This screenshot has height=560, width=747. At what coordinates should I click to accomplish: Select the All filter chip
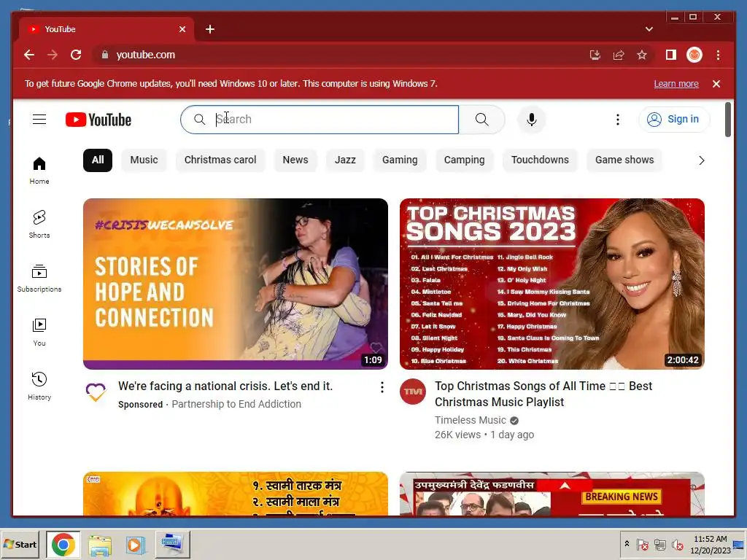98,160
